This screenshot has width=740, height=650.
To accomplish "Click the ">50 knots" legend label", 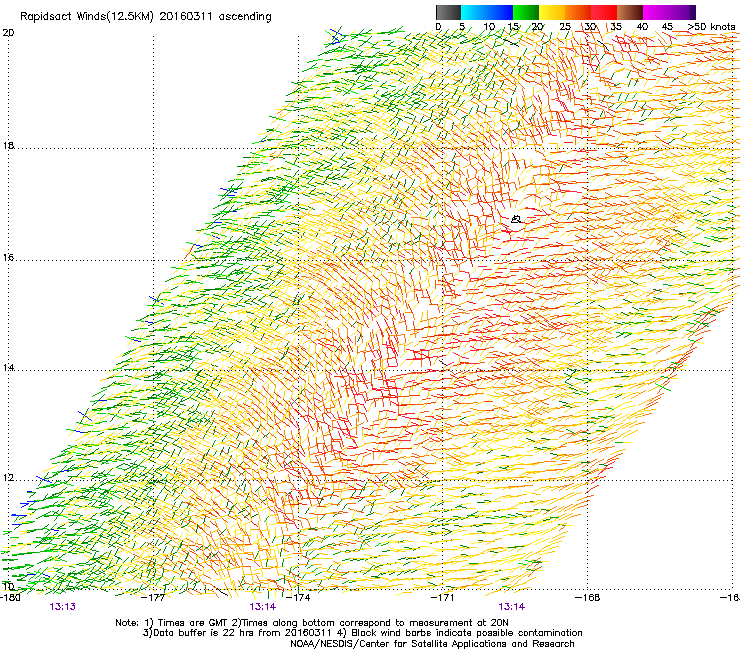I will (711, 27).
